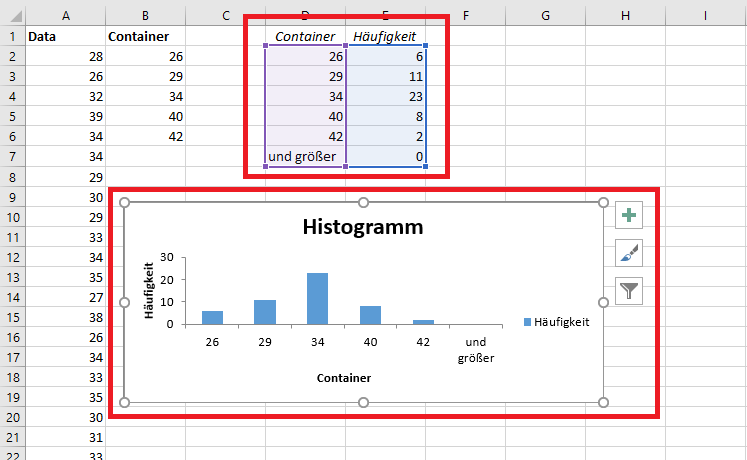
Task: Select frequency cell with value 8
Action: [x=385, y=117]
